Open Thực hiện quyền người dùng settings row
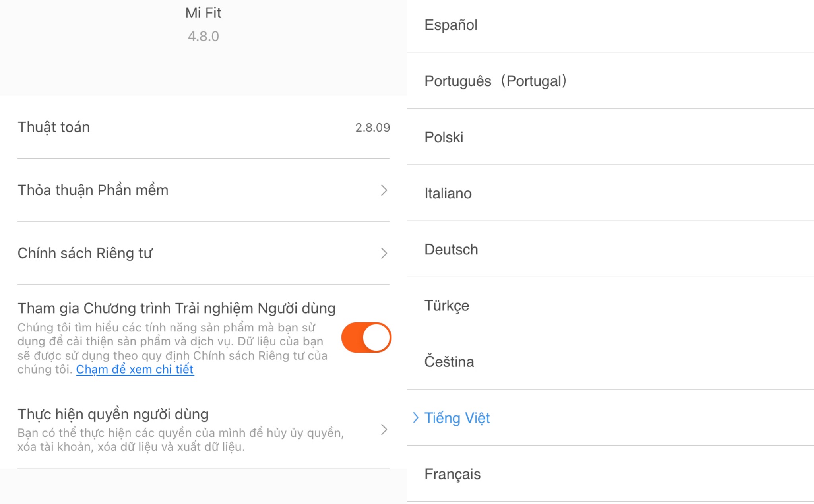 point(203,430)
